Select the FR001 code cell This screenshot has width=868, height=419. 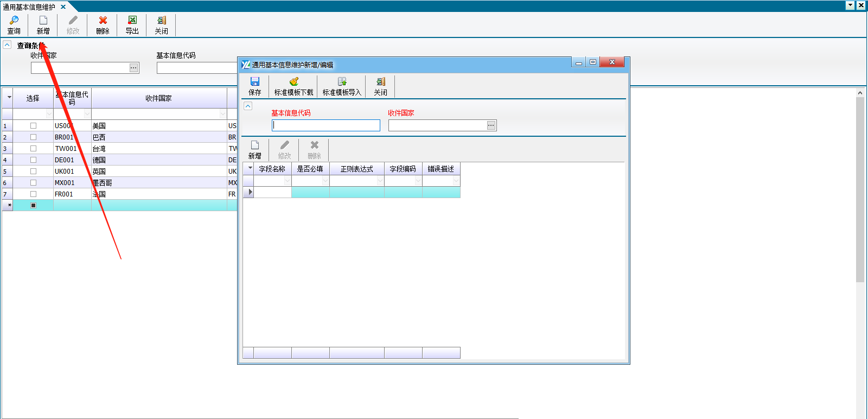pos(72,194)
